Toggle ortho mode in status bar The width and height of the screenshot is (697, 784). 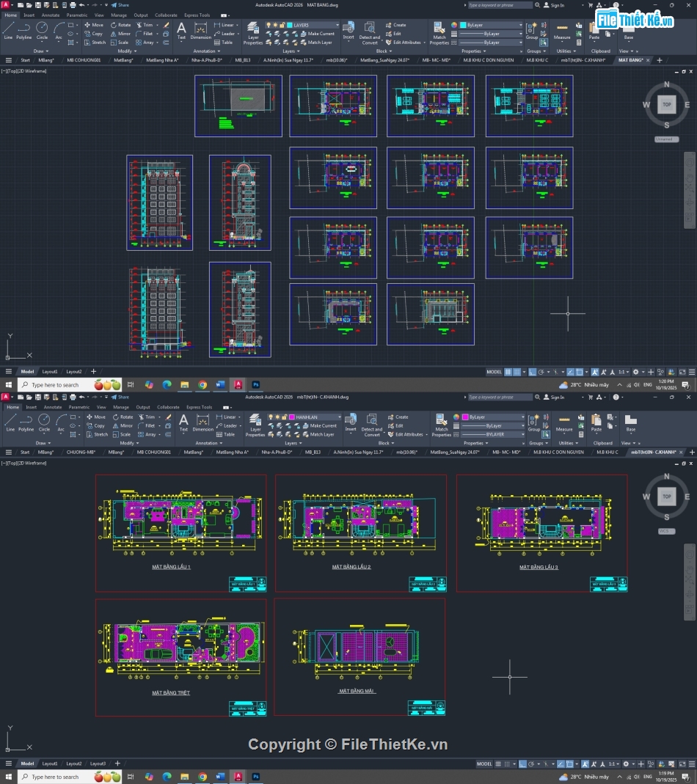tap(533, 372)
